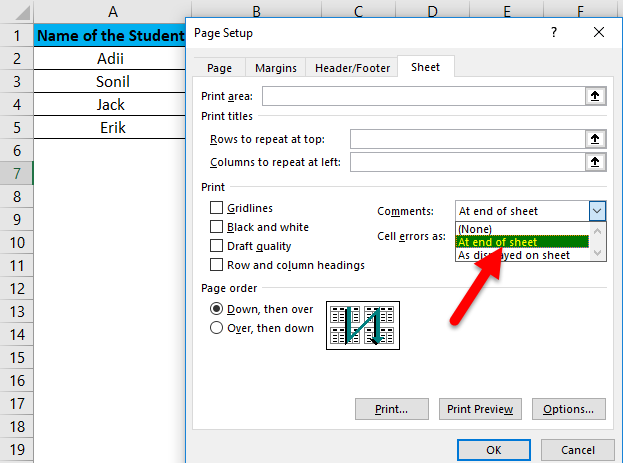Switch to the Margins tab
The image size is (623, 463).
(275, 68)
